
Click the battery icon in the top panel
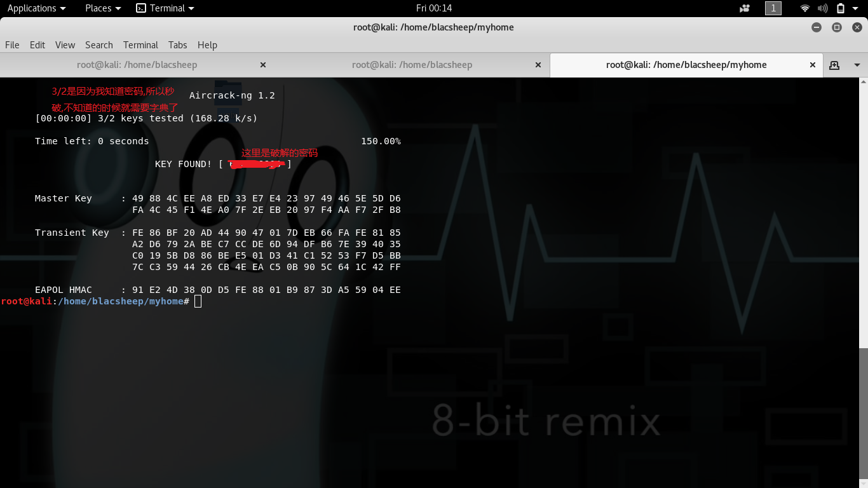tap(841, 8)
